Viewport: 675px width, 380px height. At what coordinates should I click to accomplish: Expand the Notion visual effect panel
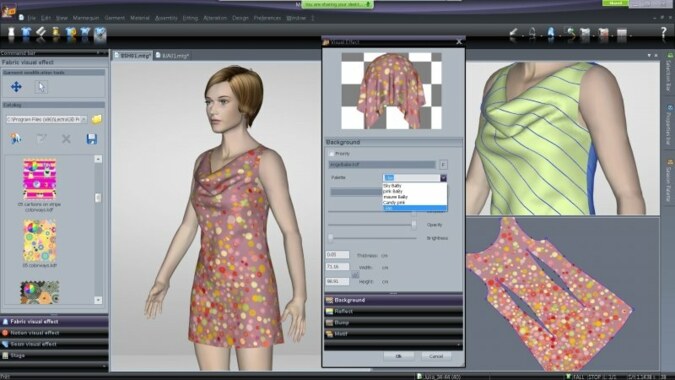(x=54, y=333)
